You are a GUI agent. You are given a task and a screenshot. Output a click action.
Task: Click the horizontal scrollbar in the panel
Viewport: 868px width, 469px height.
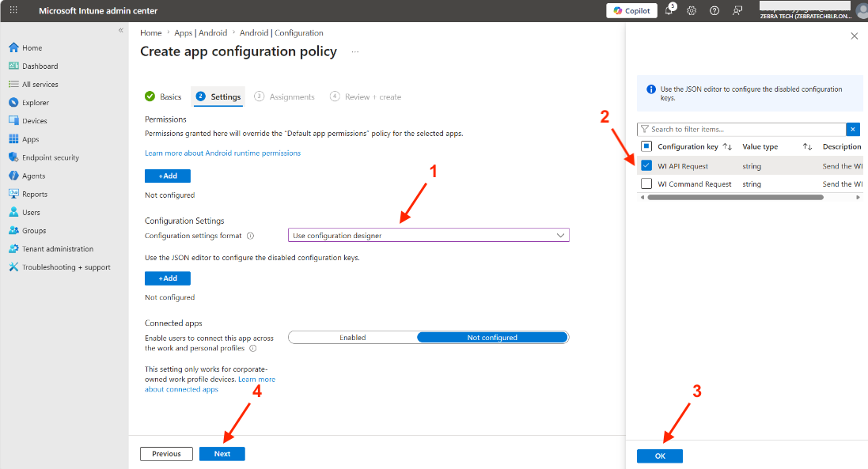click(x=735, y=197)
